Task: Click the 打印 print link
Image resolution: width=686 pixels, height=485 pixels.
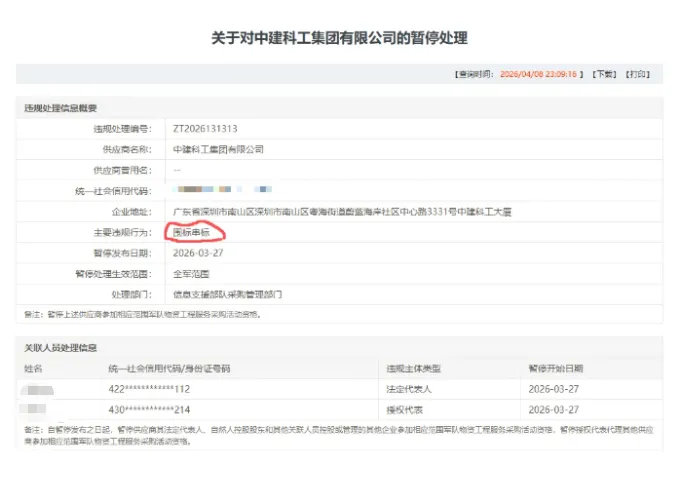Action: (637, 74)
